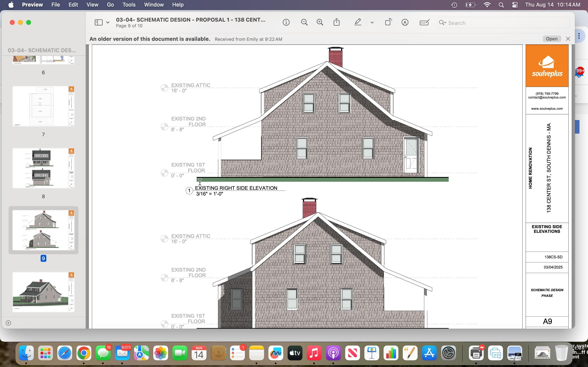Open Control Center in menu bar
588x367 pixels.
pyautogui.click(x=515, y=5)
